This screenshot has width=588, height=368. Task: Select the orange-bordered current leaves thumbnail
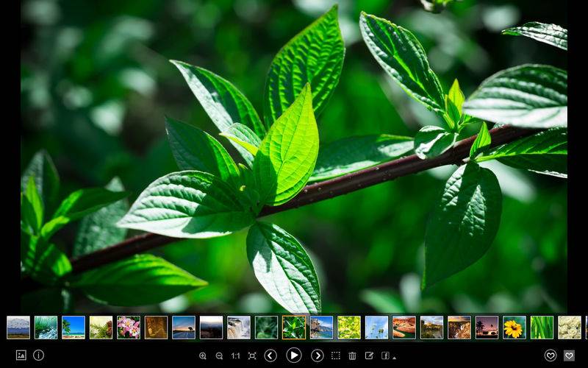tap(294, 328)
